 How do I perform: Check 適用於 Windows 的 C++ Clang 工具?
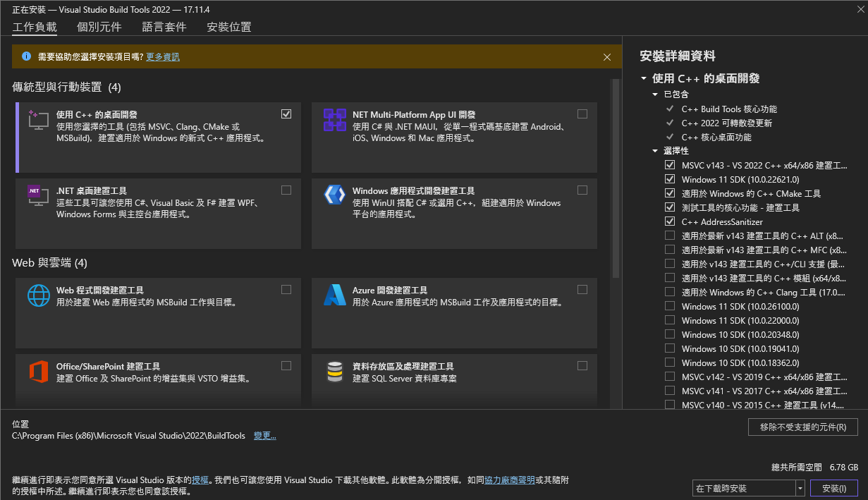coord(670,292)
